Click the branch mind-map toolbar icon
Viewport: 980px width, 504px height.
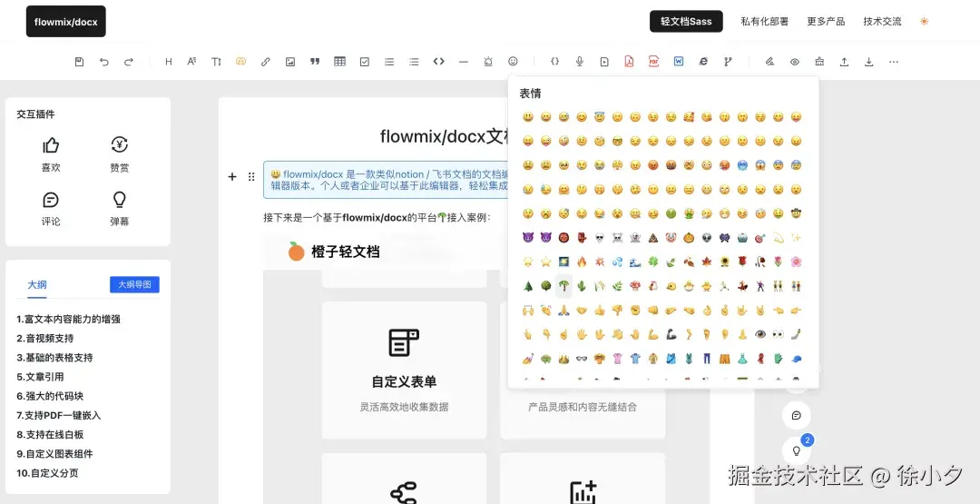tap(728, 61)
